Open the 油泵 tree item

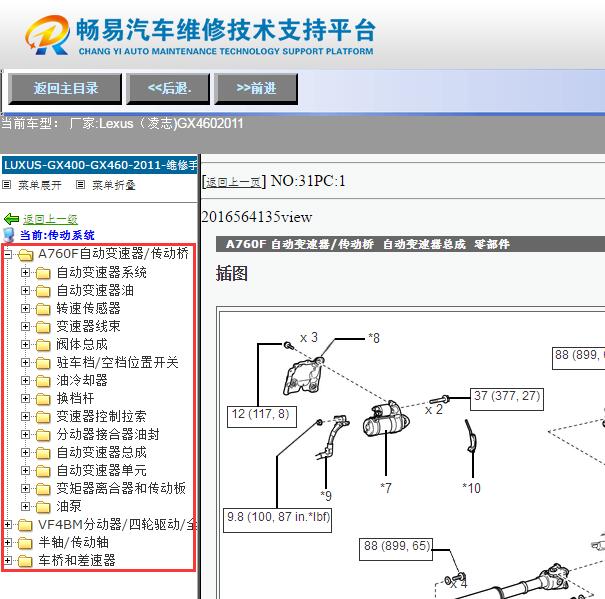(69, 506)
